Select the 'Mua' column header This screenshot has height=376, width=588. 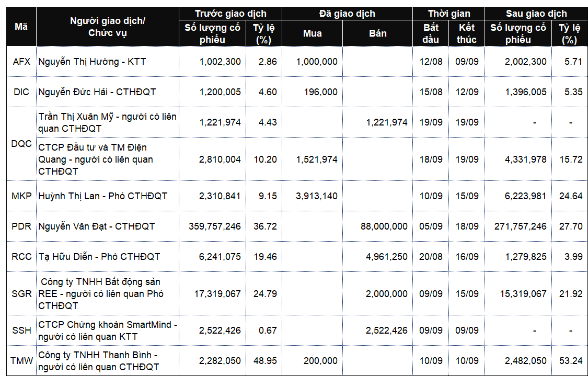coord(312,33)
